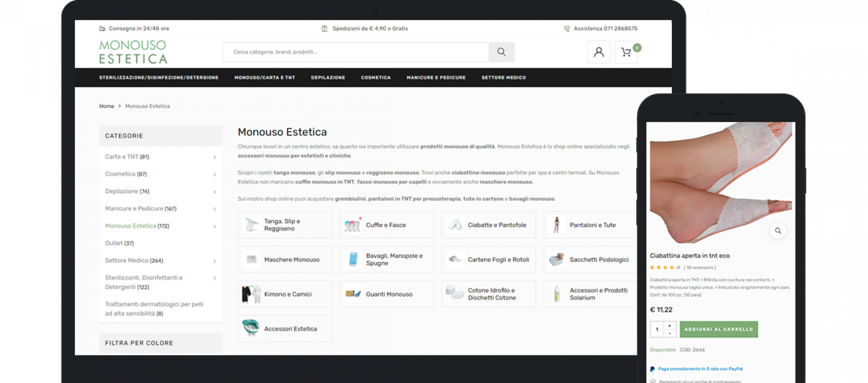Click the Cartene Fogli e Rotoli image
The image size is (868, 383).
coord(455,260)
